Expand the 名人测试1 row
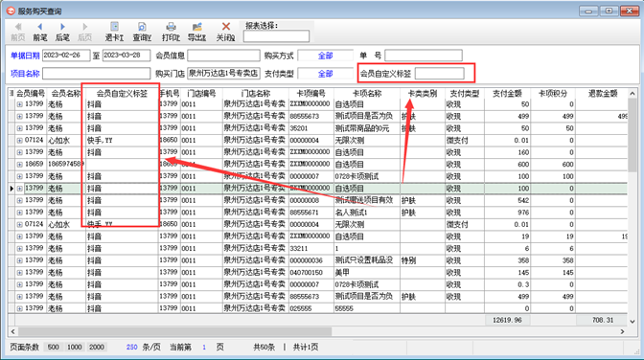Image resolution: width=644 pixels, height=360 pixels. pyautogui.click(x=20, y=213)
